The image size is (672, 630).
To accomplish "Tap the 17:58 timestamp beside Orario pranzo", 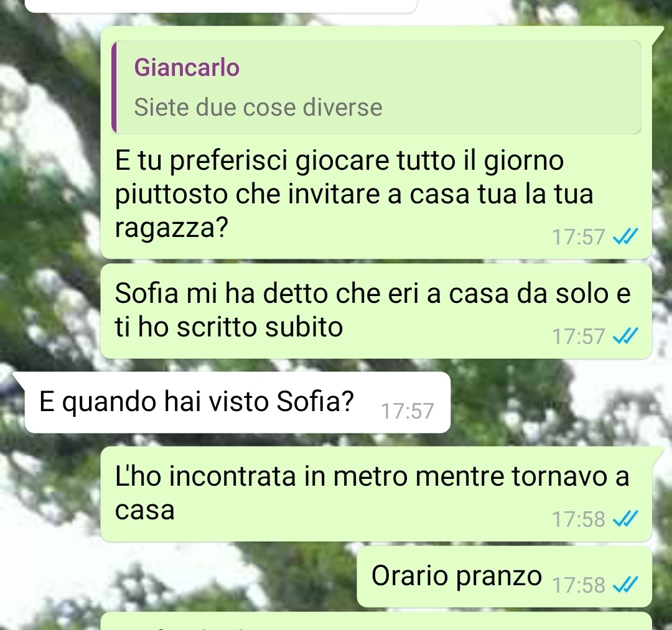I will coord(578,585).
